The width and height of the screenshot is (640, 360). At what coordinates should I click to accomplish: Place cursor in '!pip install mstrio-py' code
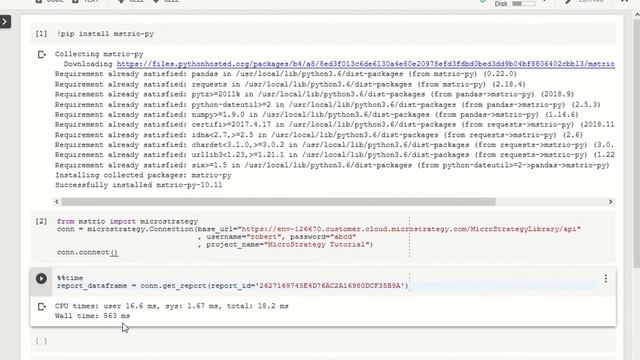[x=105, y=34]
